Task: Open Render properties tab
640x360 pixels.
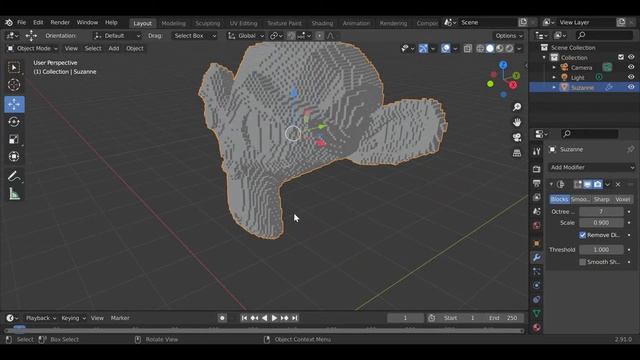Action: tap(536, 169)
